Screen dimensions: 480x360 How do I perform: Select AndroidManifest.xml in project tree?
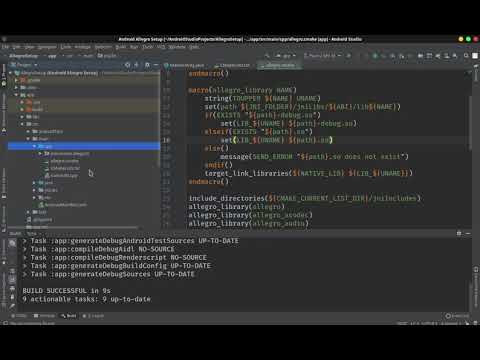click(x=63, y=205)
